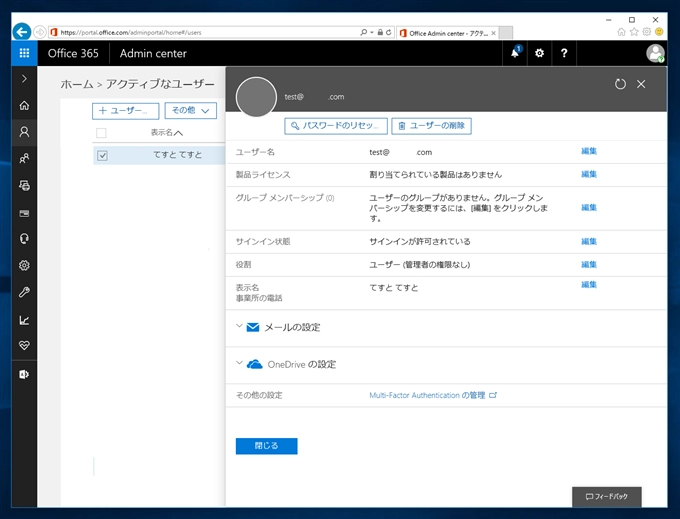Image resolution: width=680 pixels, height=519 pixels.
Task: Click the user's gray profile picture
Action: 256,97
